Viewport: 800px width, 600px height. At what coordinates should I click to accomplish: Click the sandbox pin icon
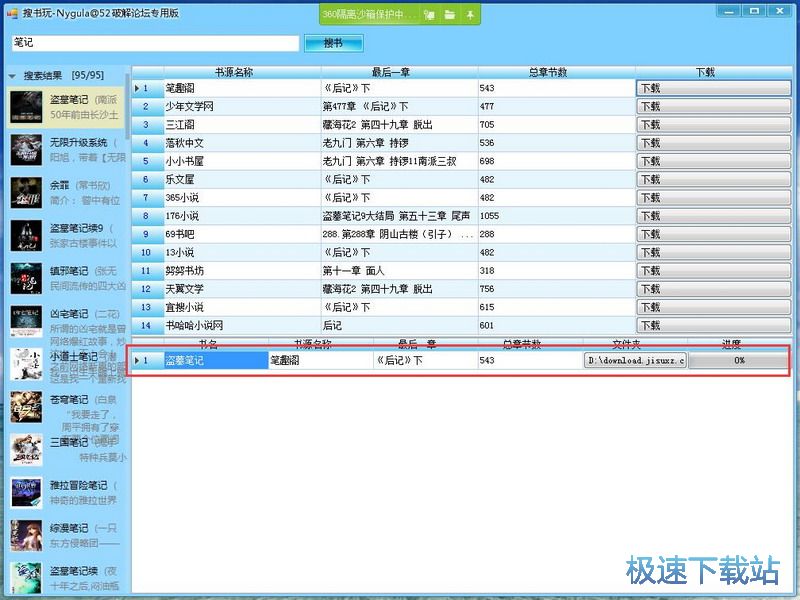470,15
